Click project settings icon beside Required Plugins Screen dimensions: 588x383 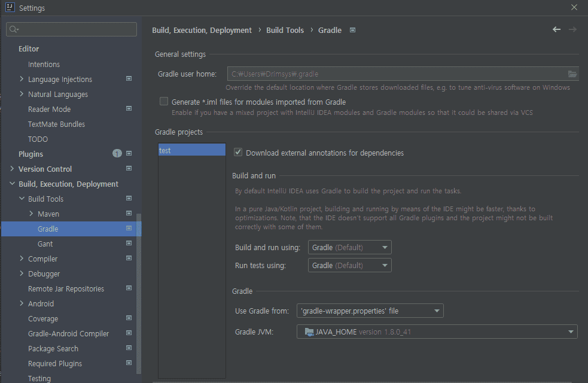129,363
